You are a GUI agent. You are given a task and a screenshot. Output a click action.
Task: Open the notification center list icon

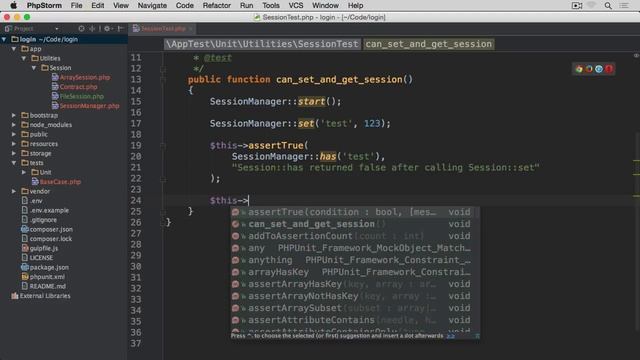coord(624,5)
